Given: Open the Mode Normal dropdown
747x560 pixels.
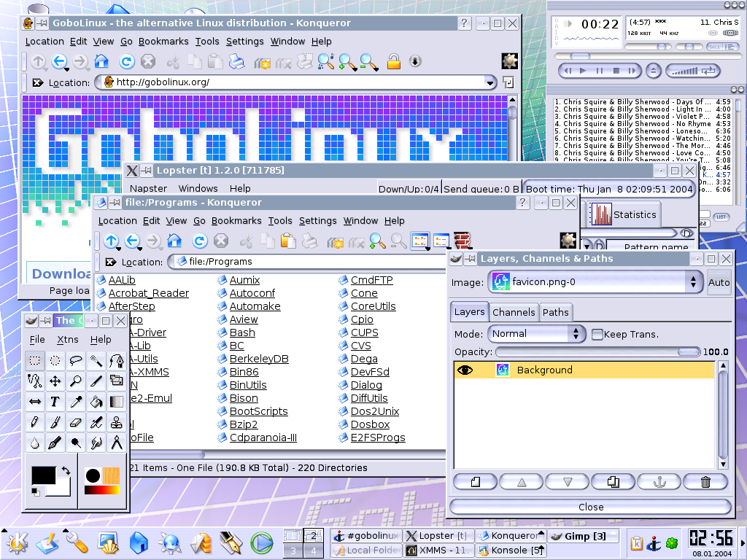Looking at the screenshot, I should click(x=536, y=334).
